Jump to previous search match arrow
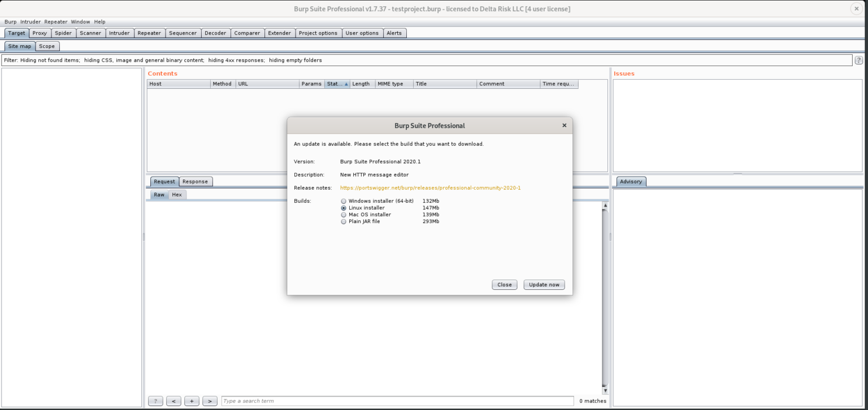Screen dimensions: 868x410 coord(173,401)
